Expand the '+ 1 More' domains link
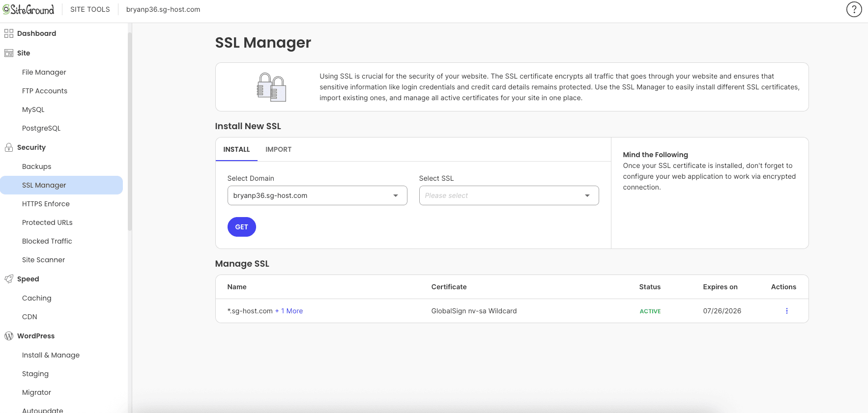Viewport: 868px width, 413px height. 289,311
